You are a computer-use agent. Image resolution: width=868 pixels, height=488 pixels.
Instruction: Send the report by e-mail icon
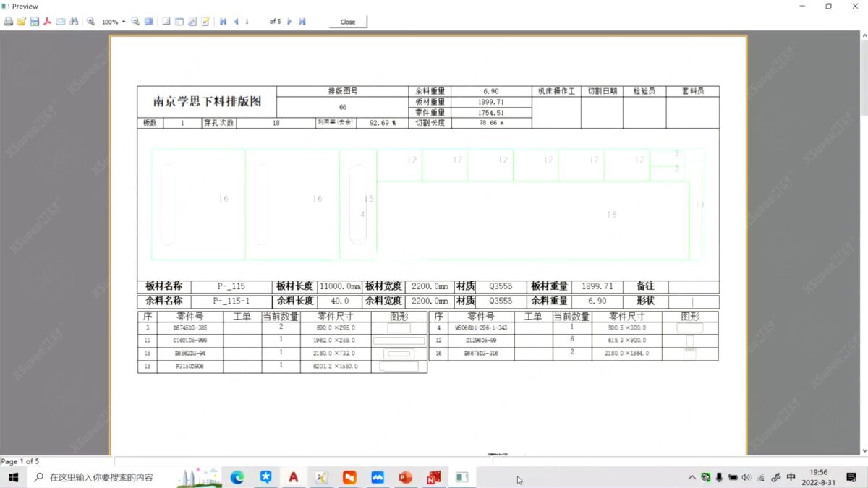pos(60,22)
